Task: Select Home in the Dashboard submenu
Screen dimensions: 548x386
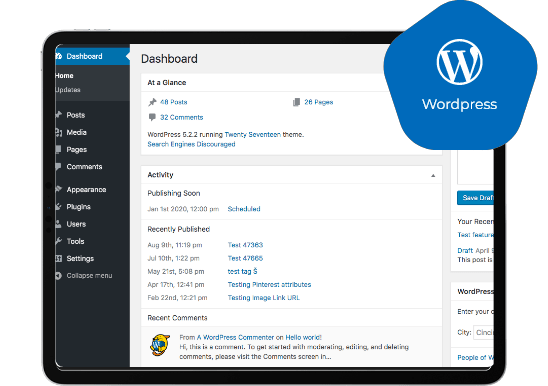Action: (64, 76)
